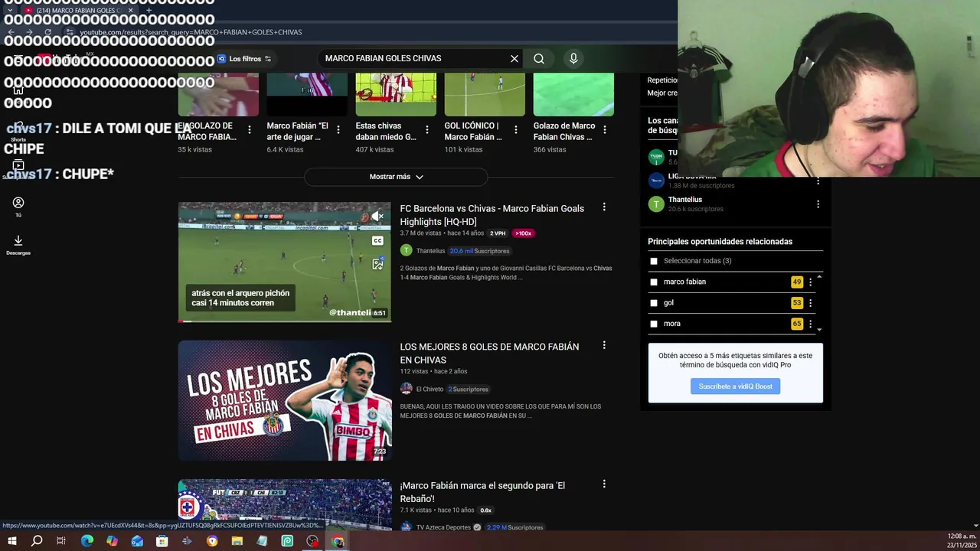The height and width of the screenshot is (551, 980).
Task: Open Microsoft Edge from the taskbar
Action: (87, 541)
